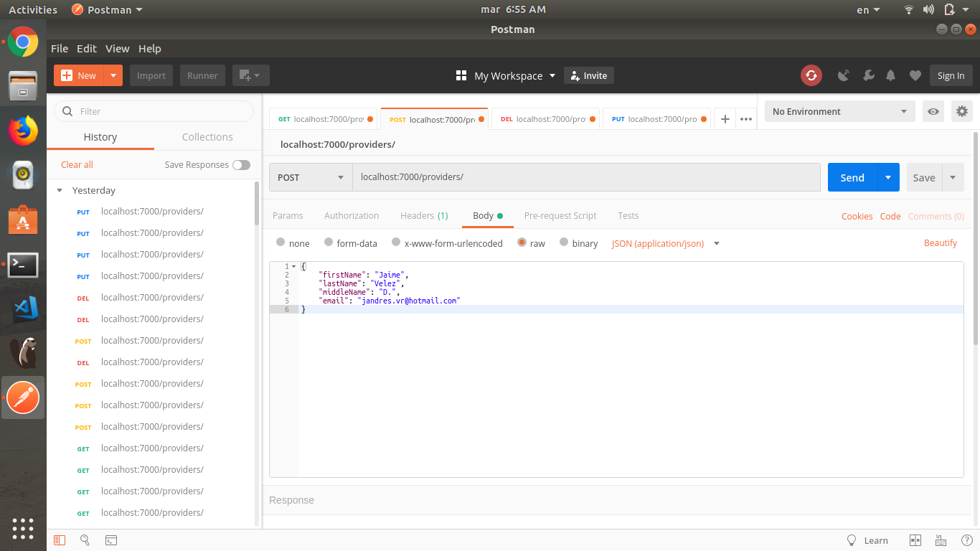This screenshot has width=980, height=551.
Task: Select the none body type radio
Action: 281,242
